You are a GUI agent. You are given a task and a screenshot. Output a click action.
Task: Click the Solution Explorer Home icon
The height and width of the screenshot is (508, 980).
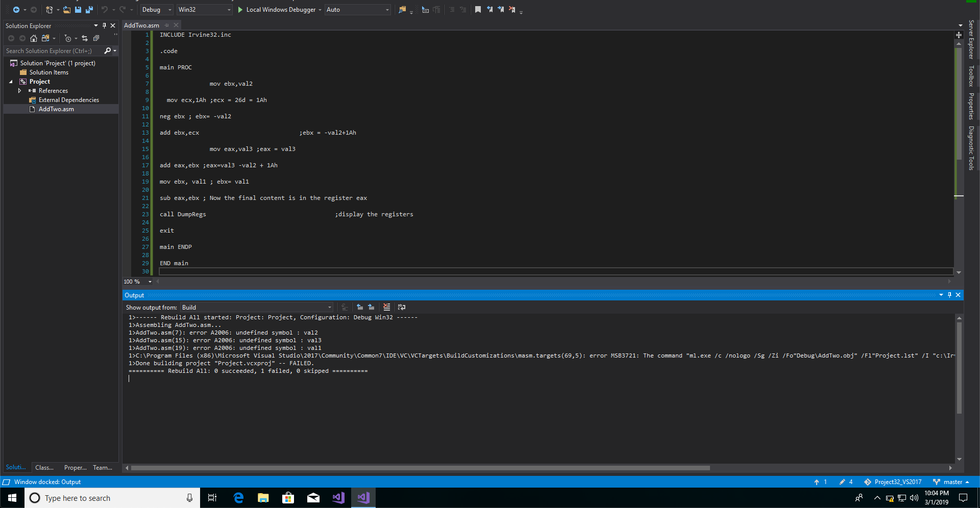34,38
